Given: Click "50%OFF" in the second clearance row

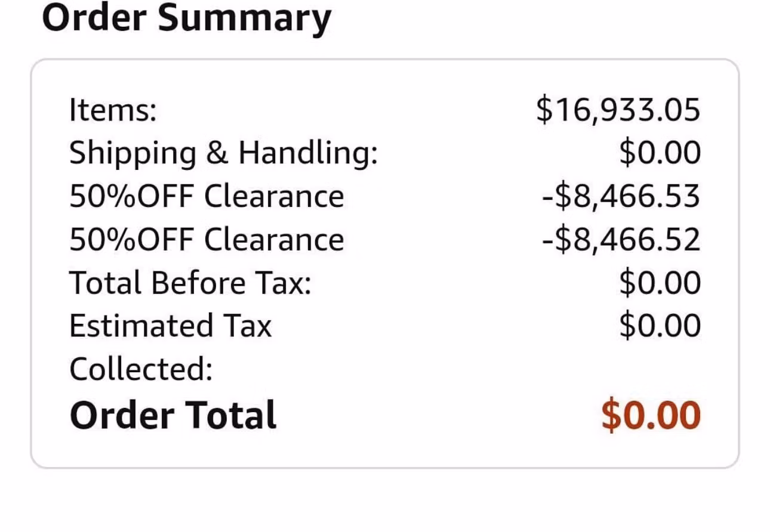Looking at the screenshot, I should coord(131,240).
